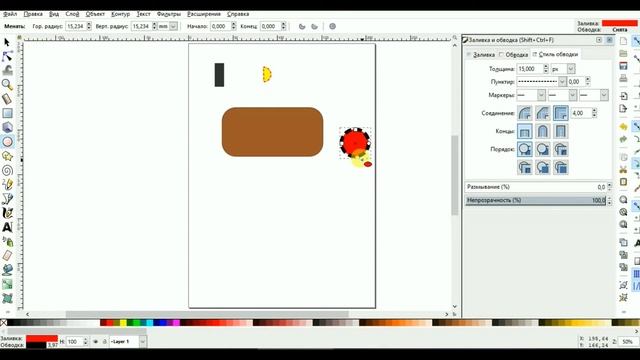Open the Правка menu
The height and width of the screenshot is (360, 640).
[x=33, y=14]
